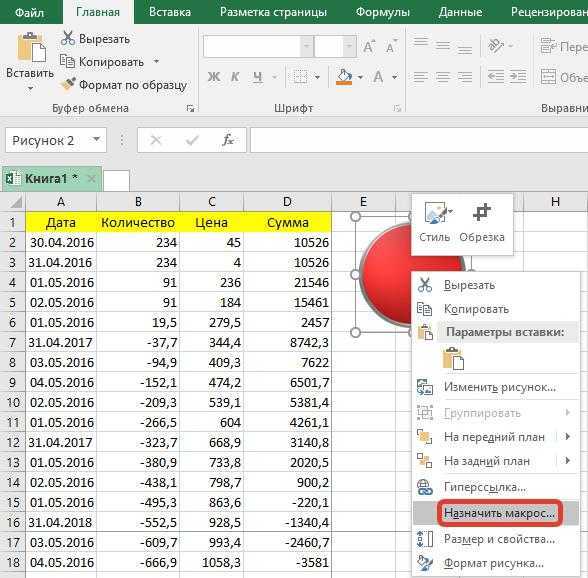Switch to the Вставка ribbon tab
Image resolution: width=588 pixels, height=578 pixels.
(170, 12)
